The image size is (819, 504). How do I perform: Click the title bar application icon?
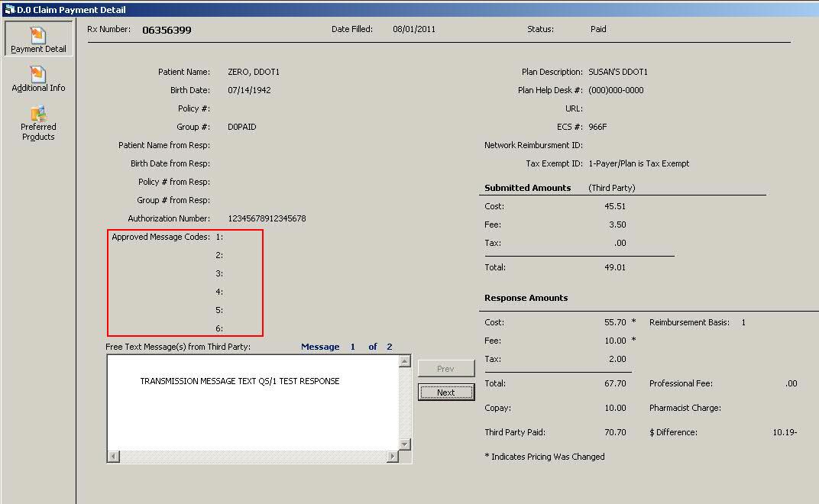pos(9,9)
